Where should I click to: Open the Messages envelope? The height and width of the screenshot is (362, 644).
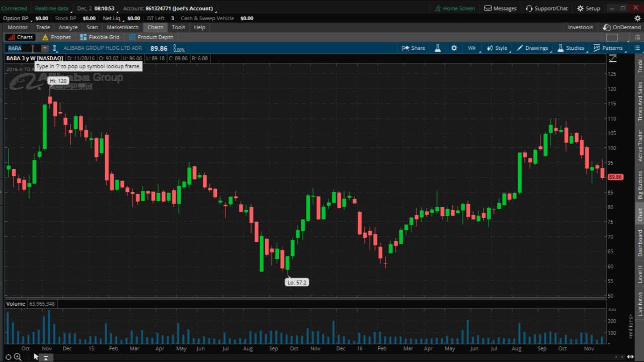(x=500, y=8)
